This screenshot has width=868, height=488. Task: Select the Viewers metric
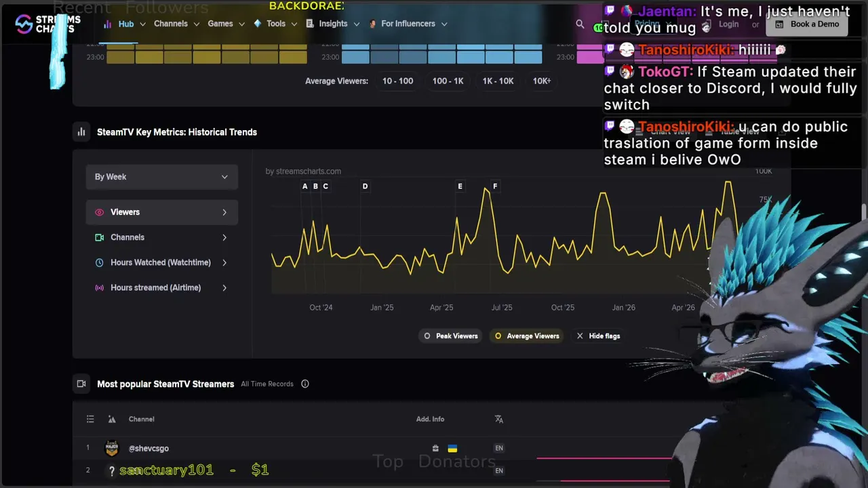pos(161,212)
